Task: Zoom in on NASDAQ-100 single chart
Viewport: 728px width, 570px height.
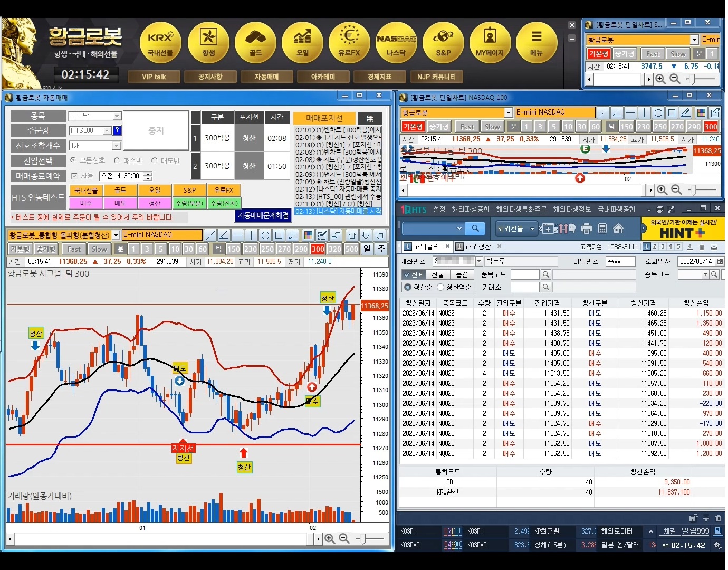Action: coord(662,189)
